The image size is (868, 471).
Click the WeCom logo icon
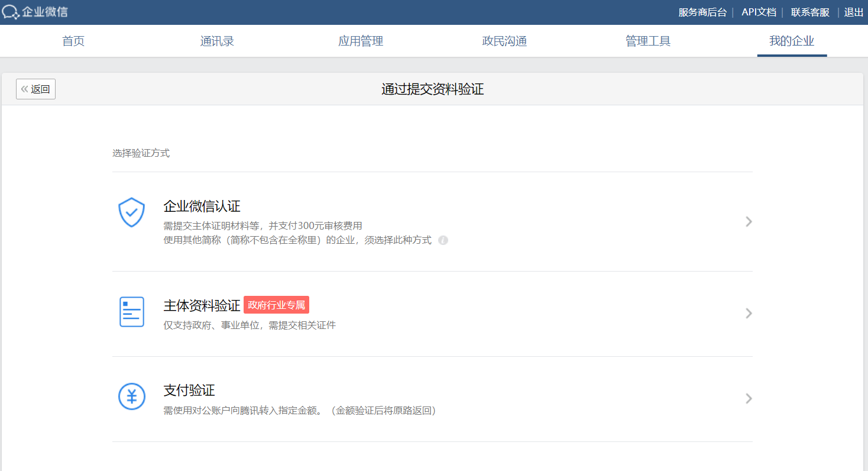(11, 12)
